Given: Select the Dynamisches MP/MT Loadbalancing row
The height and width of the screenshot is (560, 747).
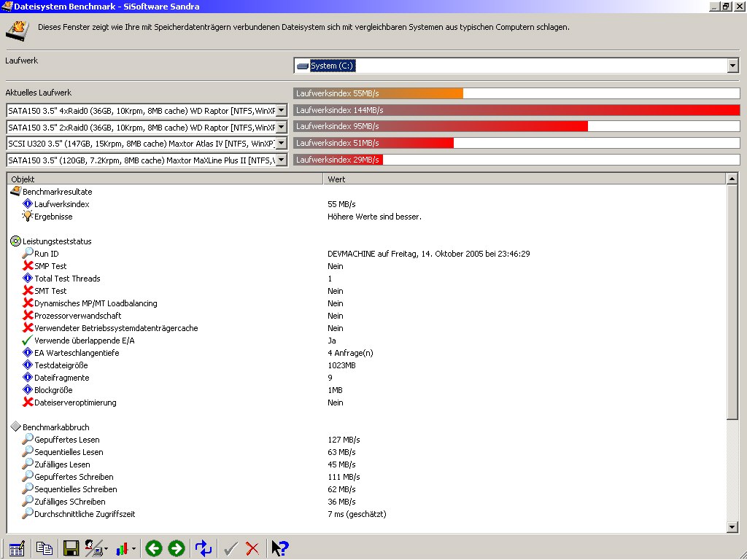Looking at the screenshot, I should point(367,303).
